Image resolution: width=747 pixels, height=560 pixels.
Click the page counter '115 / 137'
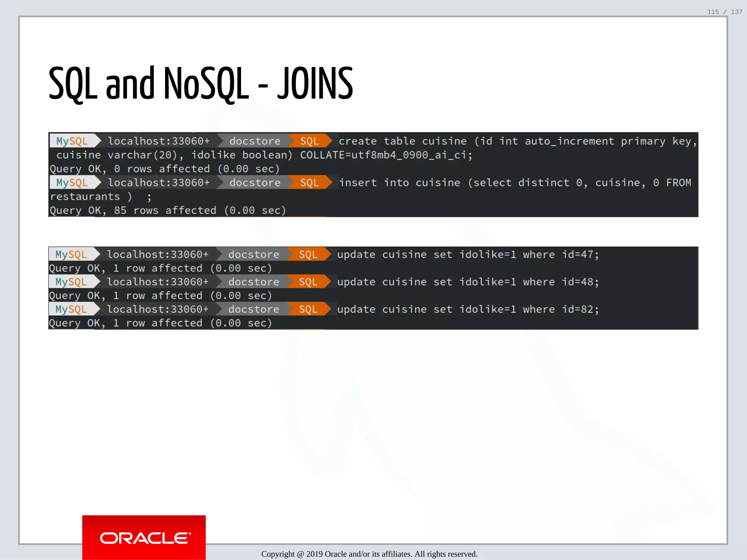pyautogui.click(x=724, y=12)
